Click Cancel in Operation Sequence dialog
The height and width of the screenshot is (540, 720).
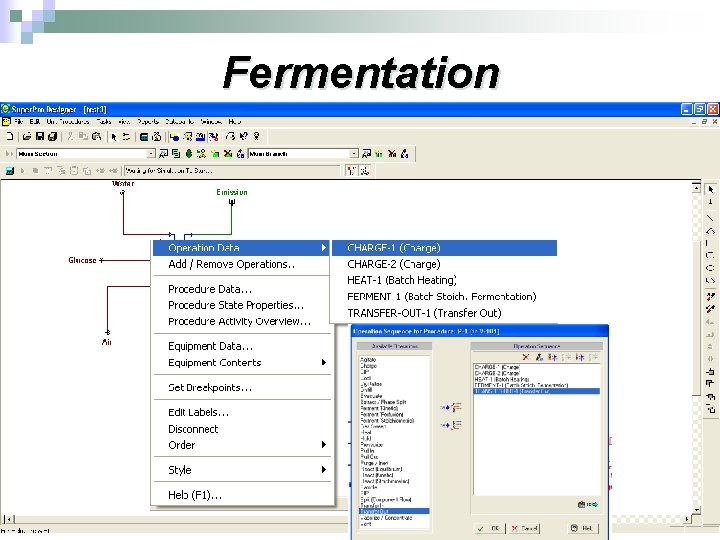click(x=524, y=529)
